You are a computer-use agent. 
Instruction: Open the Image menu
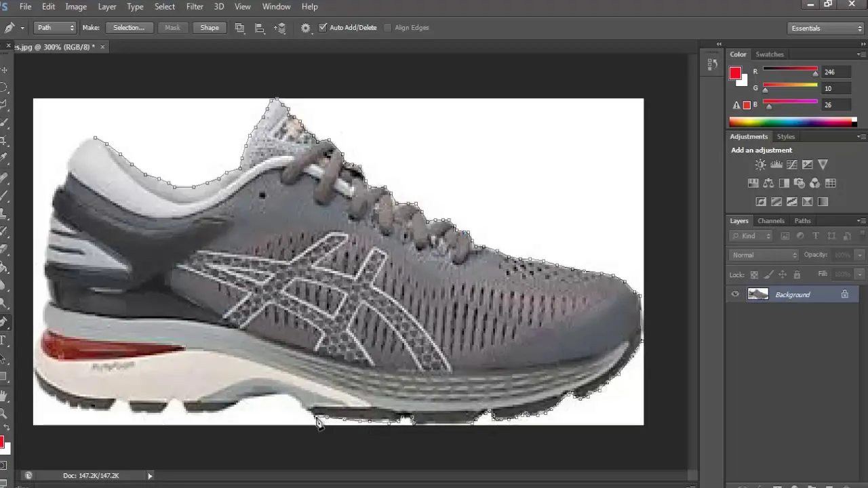75,7
